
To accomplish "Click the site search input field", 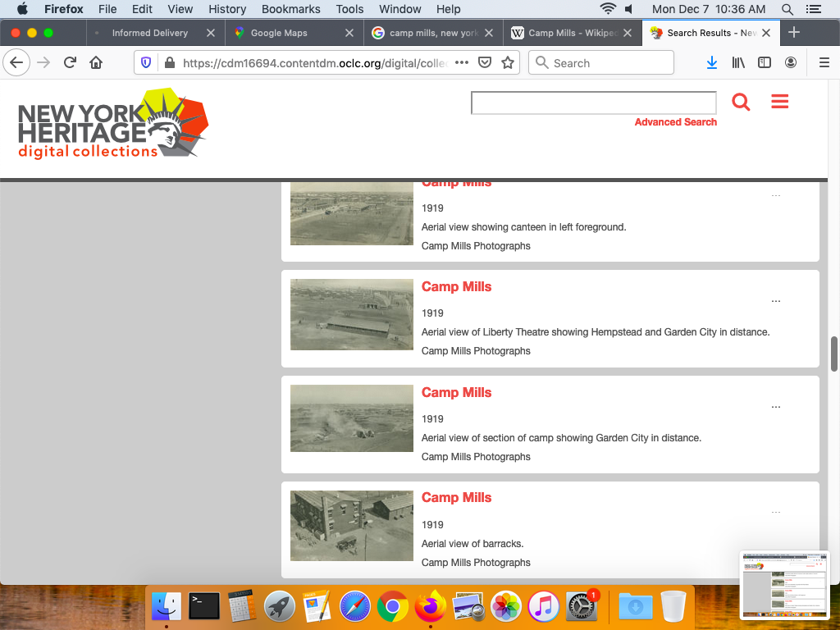I will 593,103.
